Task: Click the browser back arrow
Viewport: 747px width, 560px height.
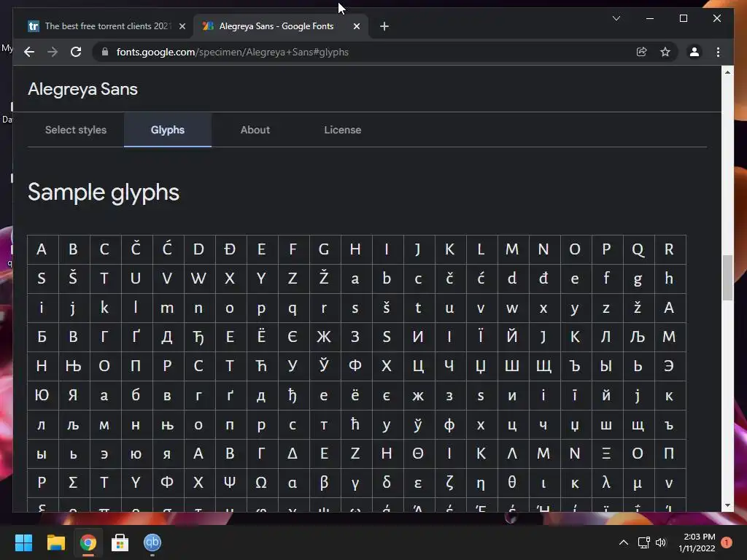Action: click(29, 52)
